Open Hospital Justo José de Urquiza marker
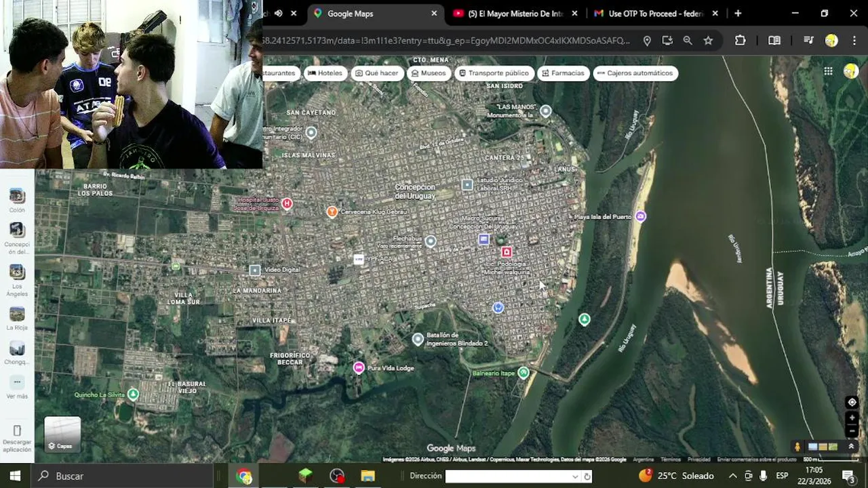Image resolution: width=868 pixels, height=488 pixels. (287, 203)
